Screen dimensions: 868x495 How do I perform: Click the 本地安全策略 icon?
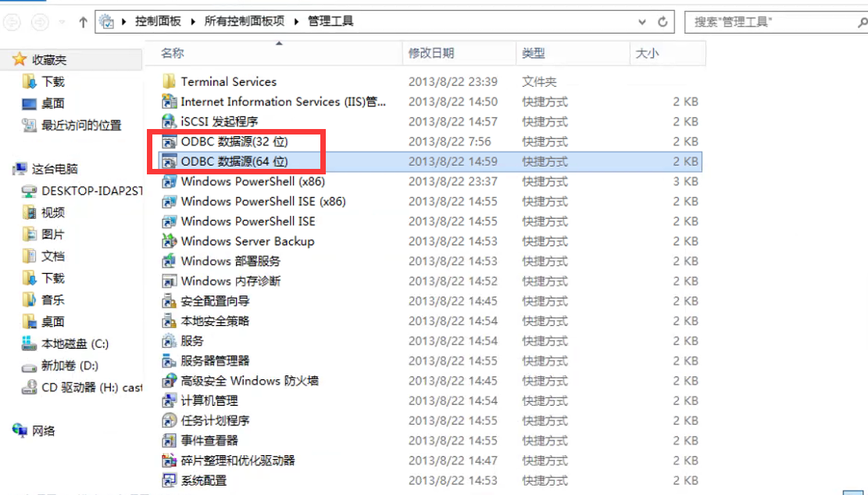click(169, 321)
